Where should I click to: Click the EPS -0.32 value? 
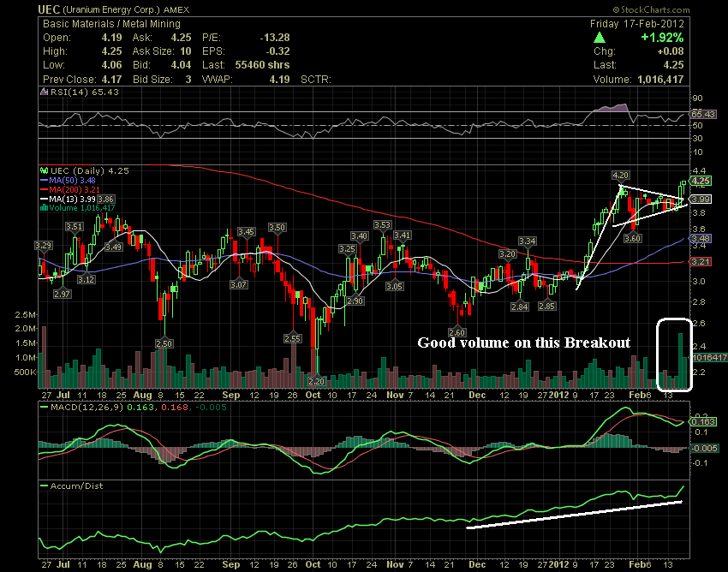click(x=278, y=51)
